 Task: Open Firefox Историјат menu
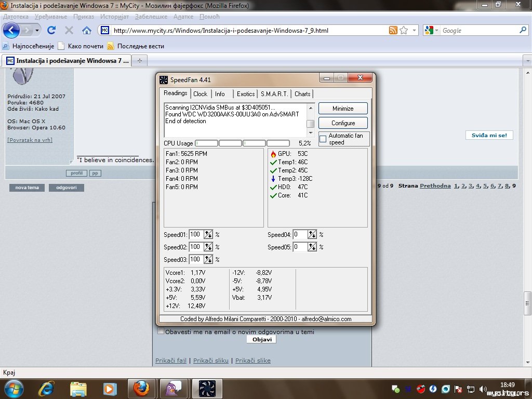[x=114, y=17]
